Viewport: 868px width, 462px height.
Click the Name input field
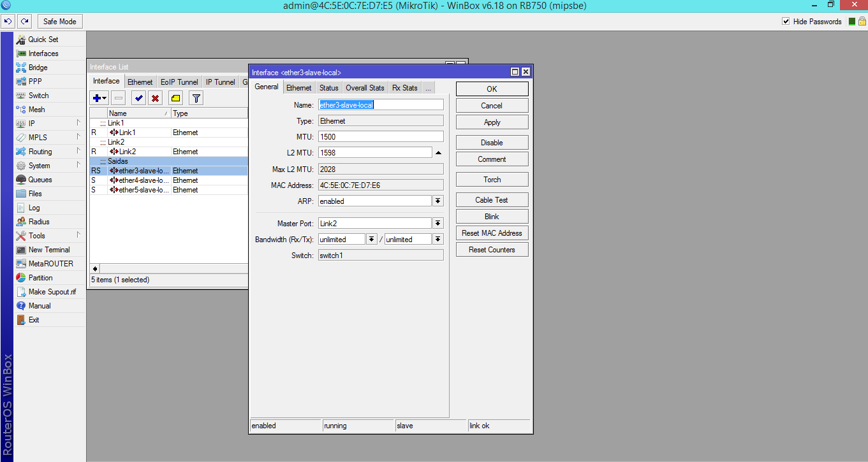point(381,105)
